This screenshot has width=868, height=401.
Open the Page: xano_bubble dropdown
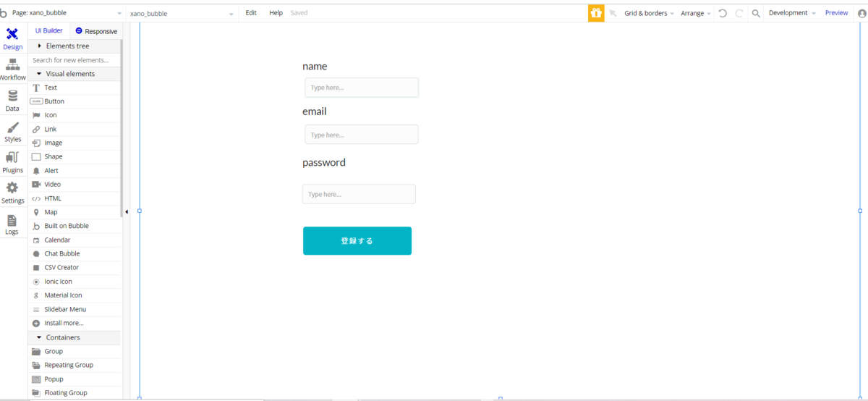(67, 13)
